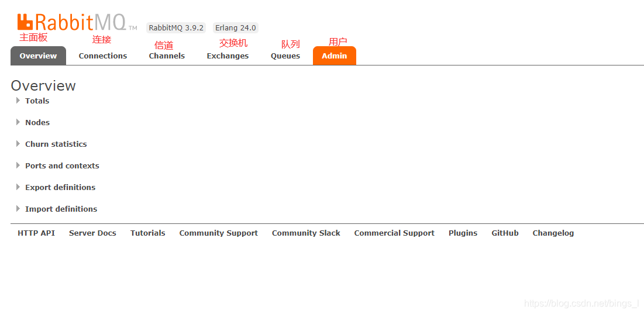Click the Nodes section heading
This screenshot has width=644, height=314.
37,122
